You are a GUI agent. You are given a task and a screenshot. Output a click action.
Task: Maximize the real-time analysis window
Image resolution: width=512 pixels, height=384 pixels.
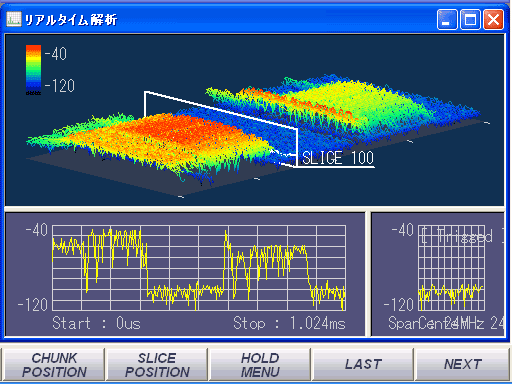coord(470,20)
